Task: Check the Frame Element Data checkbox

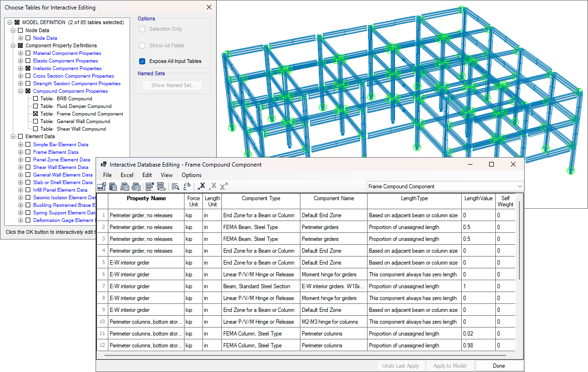Action: (x=28, y=152)
